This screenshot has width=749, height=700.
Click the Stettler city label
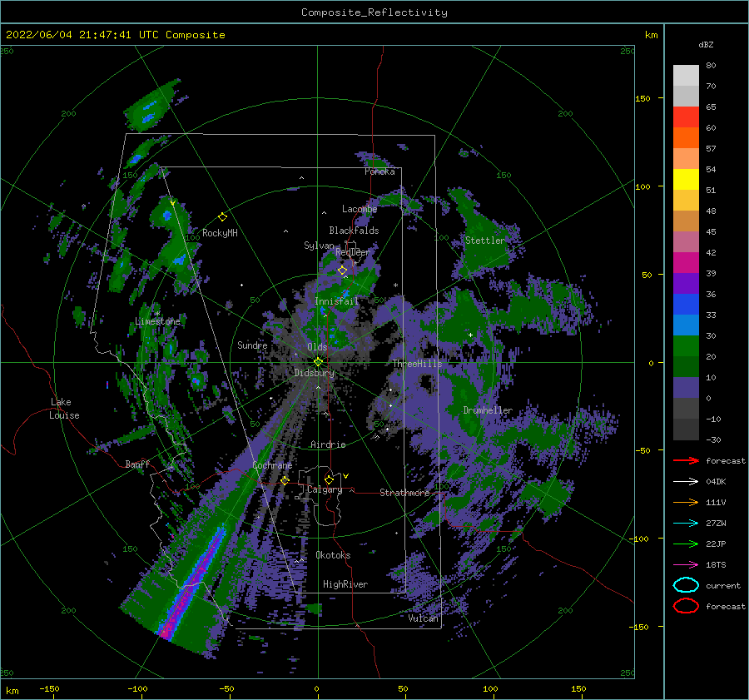point(485,241)
